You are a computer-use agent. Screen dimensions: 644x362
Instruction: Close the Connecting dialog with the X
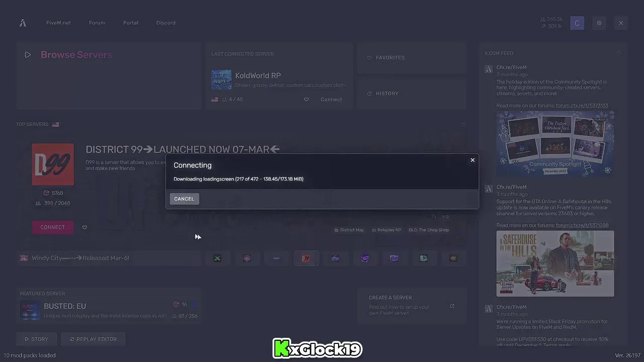(x=472, y=160)
